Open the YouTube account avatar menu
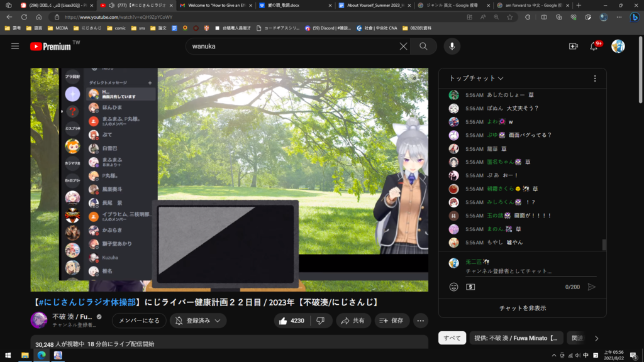This screenshot has height=362, width=644. [x=618, y=47]
